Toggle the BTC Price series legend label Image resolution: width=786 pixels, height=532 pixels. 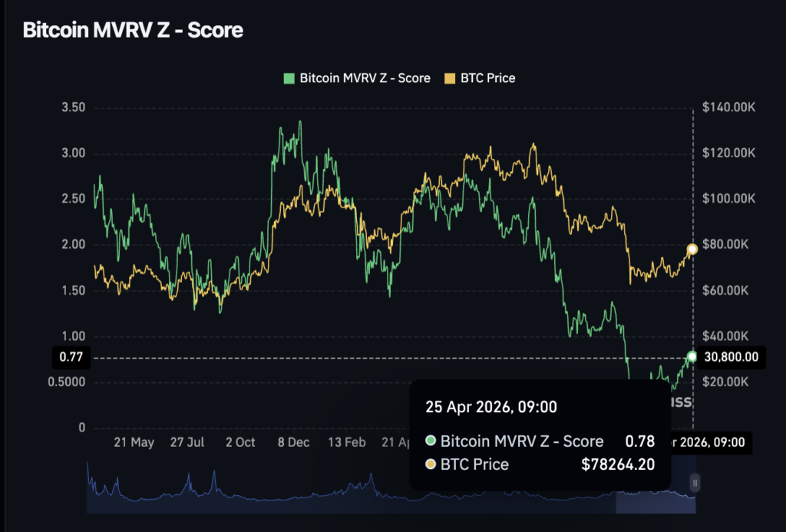(487, 78)
